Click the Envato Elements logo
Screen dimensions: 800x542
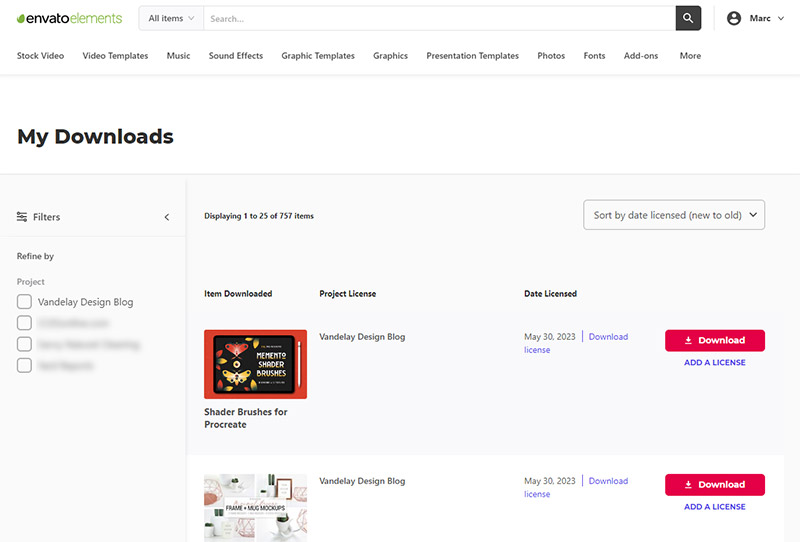(x=69, y=18)
